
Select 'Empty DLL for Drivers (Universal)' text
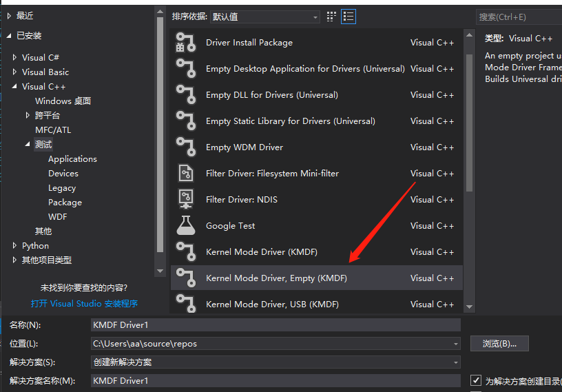272,94
